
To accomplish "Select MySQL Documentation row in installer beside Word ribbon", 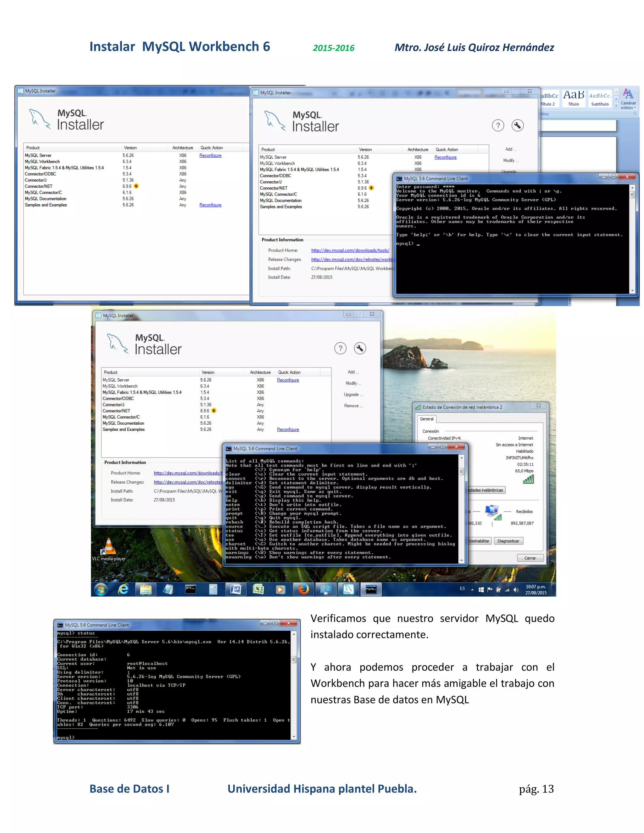I will (326, 201).
